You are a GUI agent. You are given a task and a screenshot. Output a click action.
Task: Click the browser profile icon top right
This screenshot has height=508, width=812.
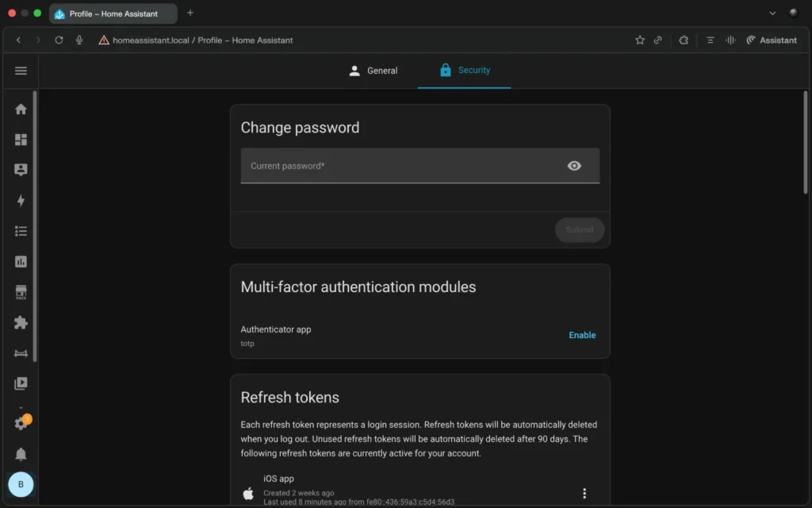coord(793,13)
